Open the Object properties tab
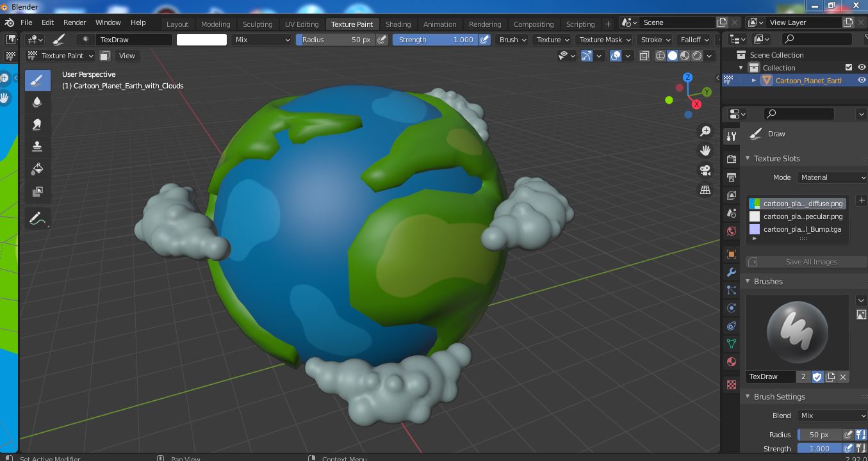The width and height of the screenshot is (868, 461). (x=732, y=254)
